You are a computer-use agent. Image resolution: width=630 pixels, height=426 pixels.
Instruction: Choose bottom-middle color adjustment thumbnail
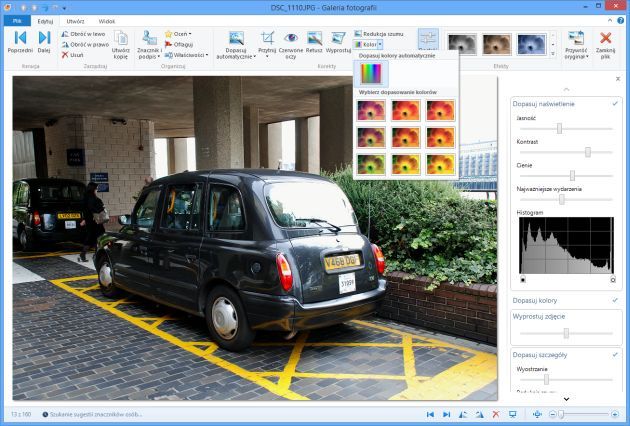405,164
